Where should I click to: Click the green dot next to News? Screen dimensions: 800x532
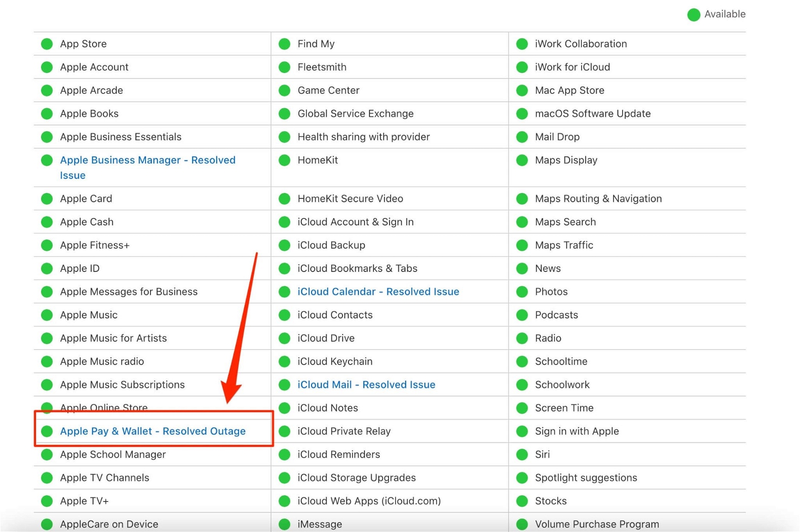coord(522,268)
